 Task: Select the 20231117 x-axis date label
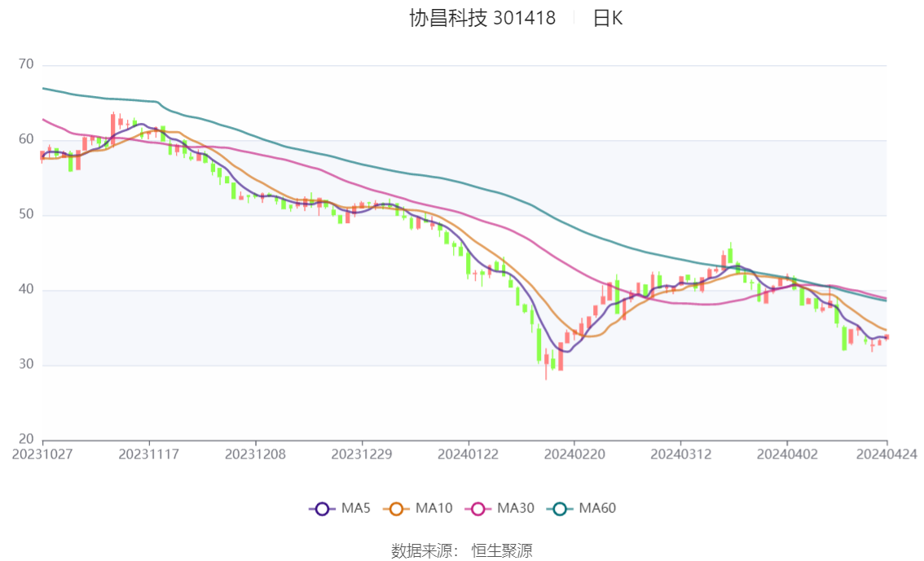148,454
